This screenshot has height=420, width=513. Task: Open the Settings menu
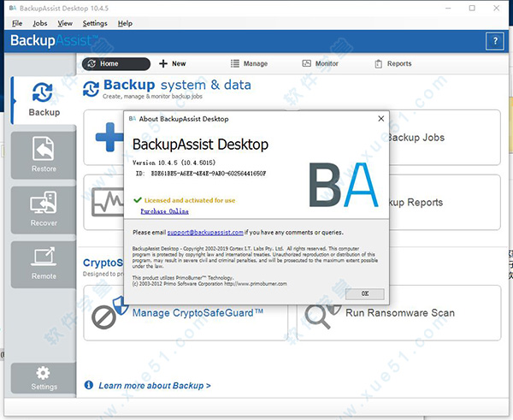tap(95, 24)
